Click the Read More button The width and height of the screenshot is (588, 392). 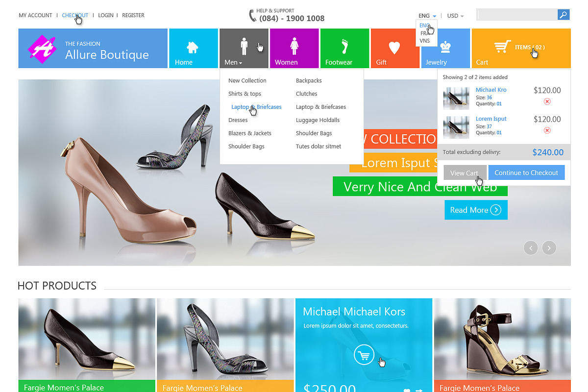[476, 210]
